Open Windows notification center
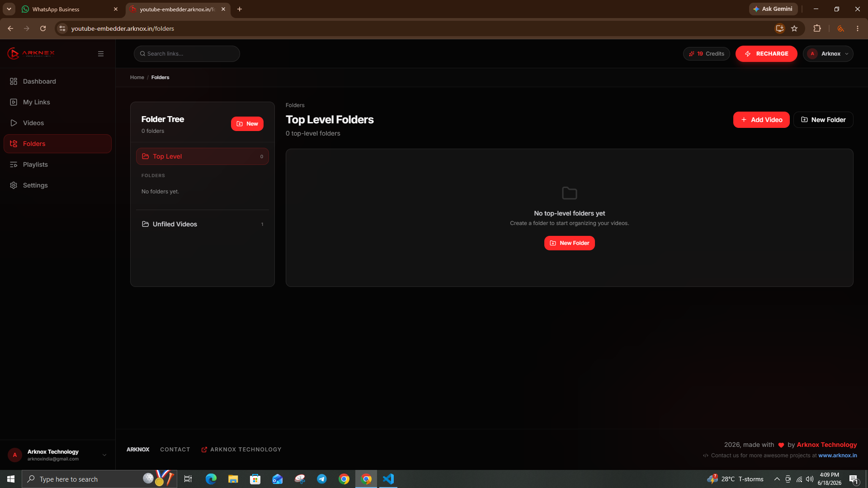Image resolution: width=868 pixels, height=488 pixels. point(854,479)
